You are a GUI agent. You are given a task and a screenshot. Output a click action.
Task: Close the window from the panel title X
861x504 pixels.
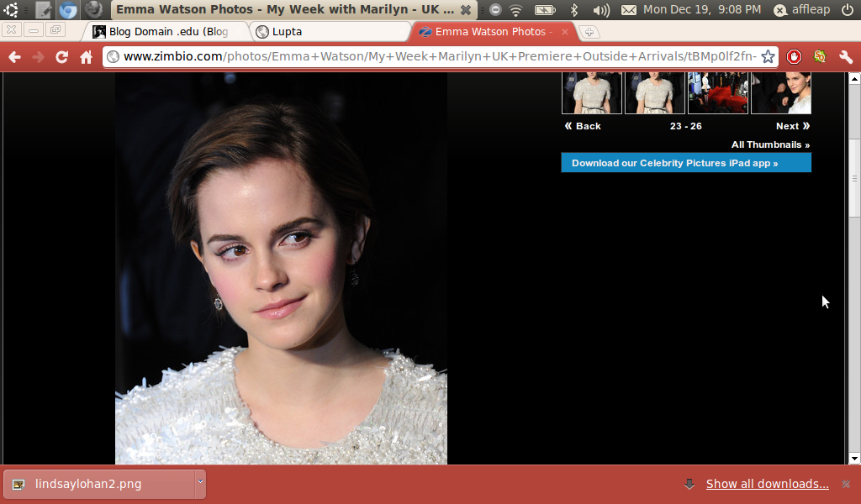click(465, 10)
